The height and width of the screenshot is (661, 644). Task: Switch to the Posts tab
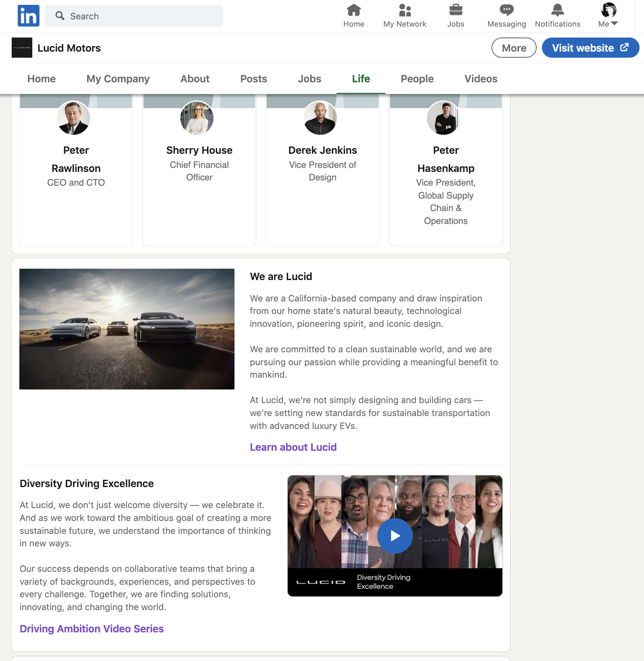pyautogui.click(x=253, y=79)
